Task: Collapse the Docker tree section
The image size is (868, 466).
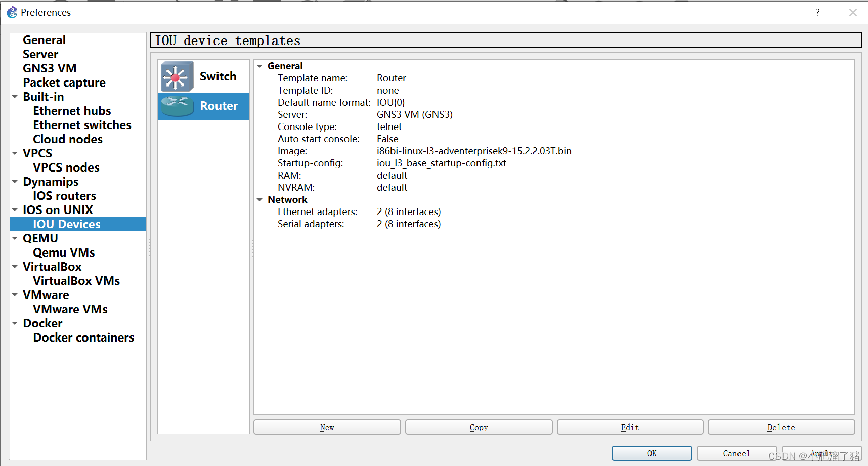Action: coord(15,323)
